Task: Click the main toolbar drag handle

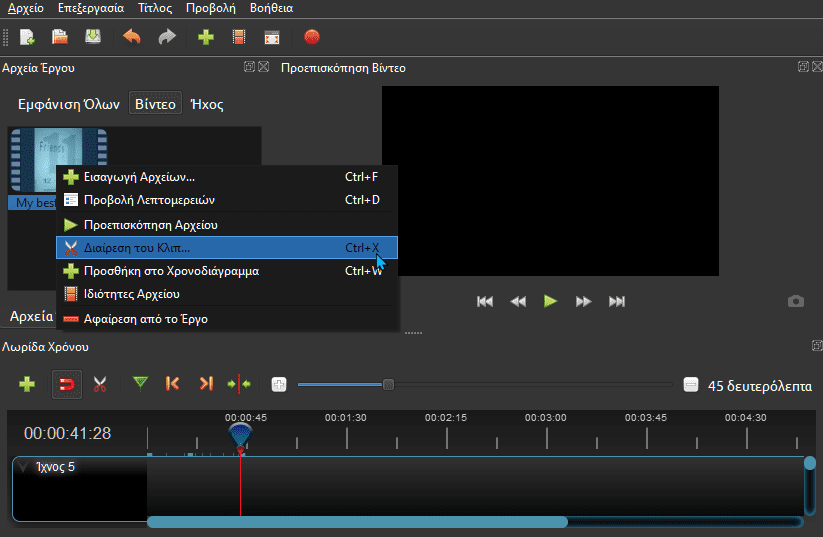Action: pyautogui.click(x=6, y=37)
